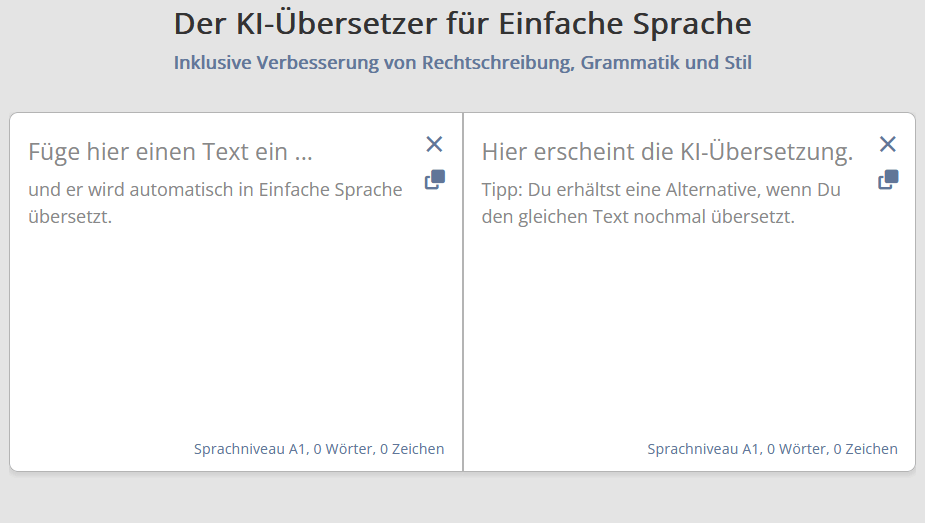Click the 'Füge hier einen Text ein ...' placeholder
Viewport: 925px width, 523px height.
(x=170, y=152)
